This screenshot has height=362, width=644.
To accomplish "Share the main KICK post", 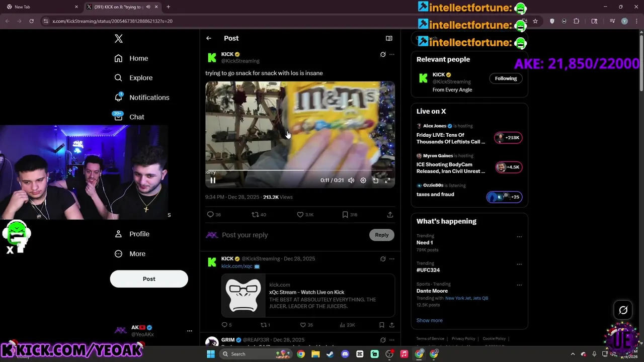I will [x=390, y=215].
